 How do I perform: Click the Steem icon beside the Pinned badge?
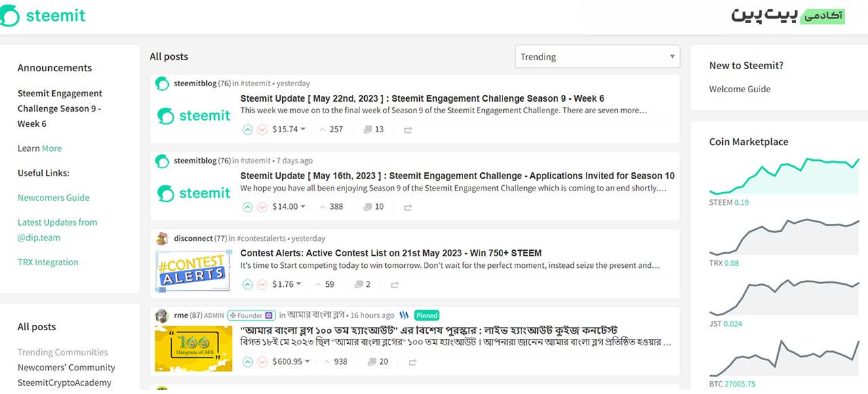[404, 315]
